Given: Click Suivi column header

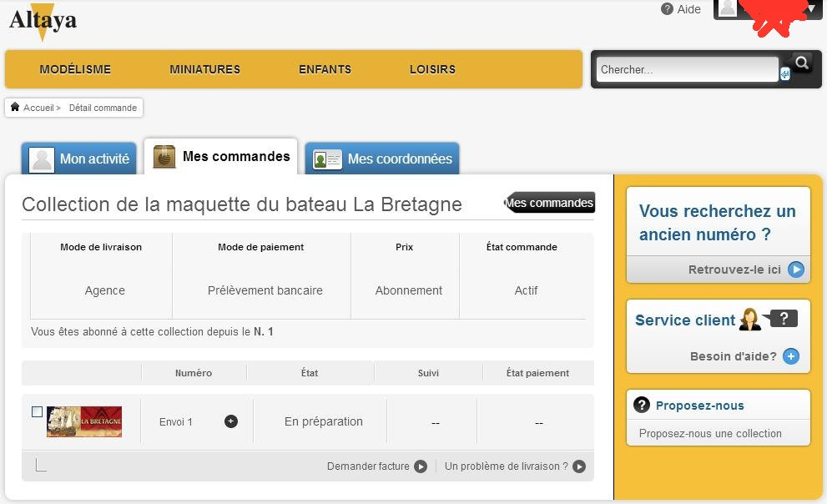Looking at the screenshot, I should [x=428, y=373].
